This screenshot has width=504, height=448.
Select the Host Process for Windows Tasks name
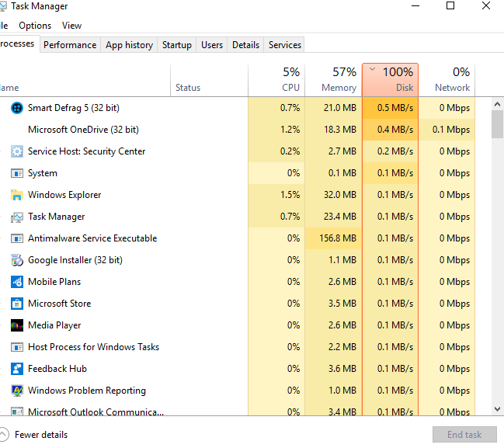93,347
